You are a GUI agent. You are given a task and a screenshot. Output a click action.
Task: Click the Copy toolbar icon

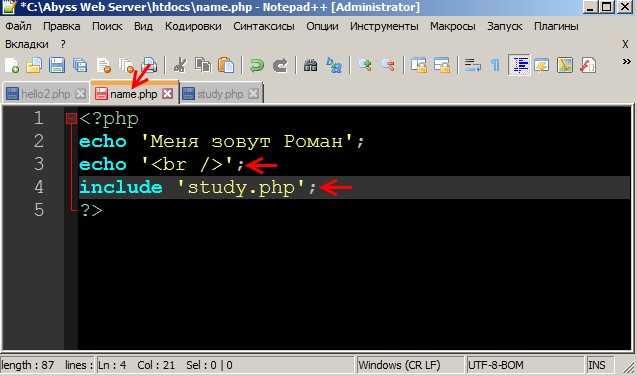coord(203,65)
